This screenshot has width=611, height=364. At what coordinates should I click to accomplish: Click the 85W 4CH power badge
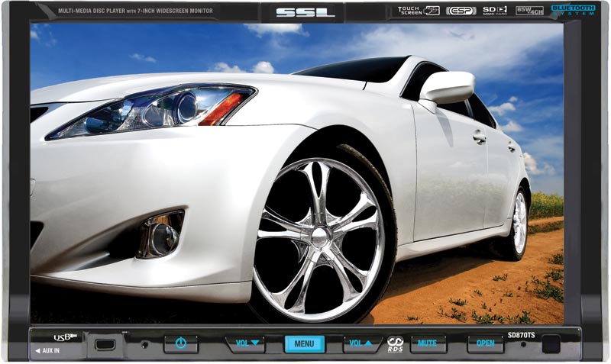coord(529,11)
